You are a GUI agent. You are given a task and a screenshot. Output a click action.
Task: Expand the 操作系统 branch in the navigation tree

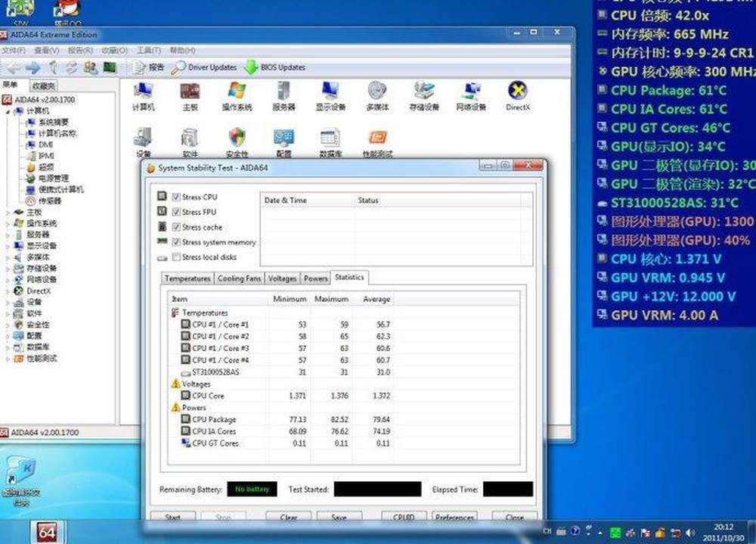tap(8, 223)
